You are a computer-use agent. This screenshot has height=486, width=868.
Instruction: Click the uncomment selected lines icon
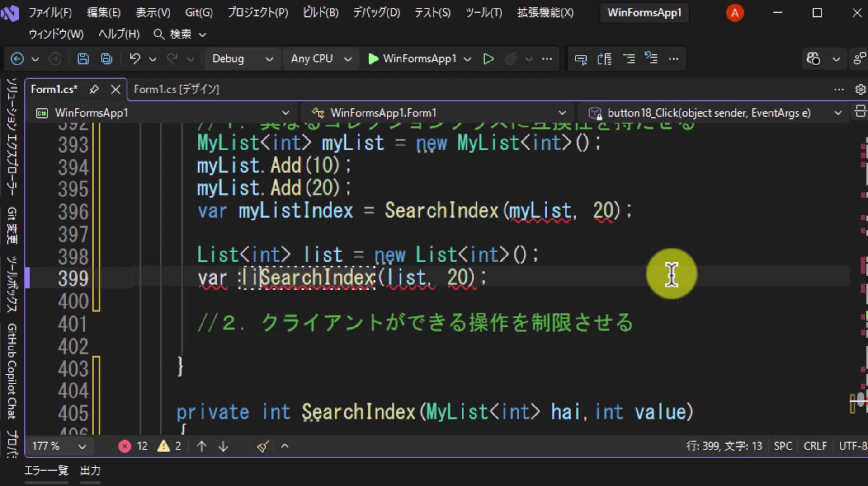click(x=651, y=59)
